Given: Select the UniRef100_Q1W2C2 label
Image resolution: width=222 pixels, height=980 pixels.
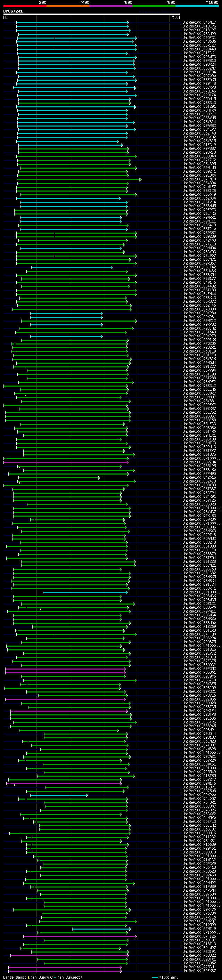Looking at the screenshot, I should pos(199,860).
